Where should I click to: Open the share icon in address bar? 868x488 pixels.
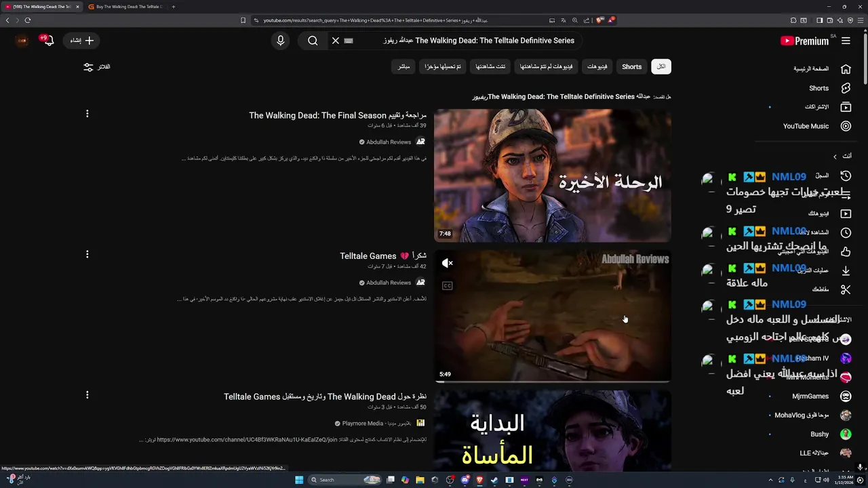click(x=587, y=20)
